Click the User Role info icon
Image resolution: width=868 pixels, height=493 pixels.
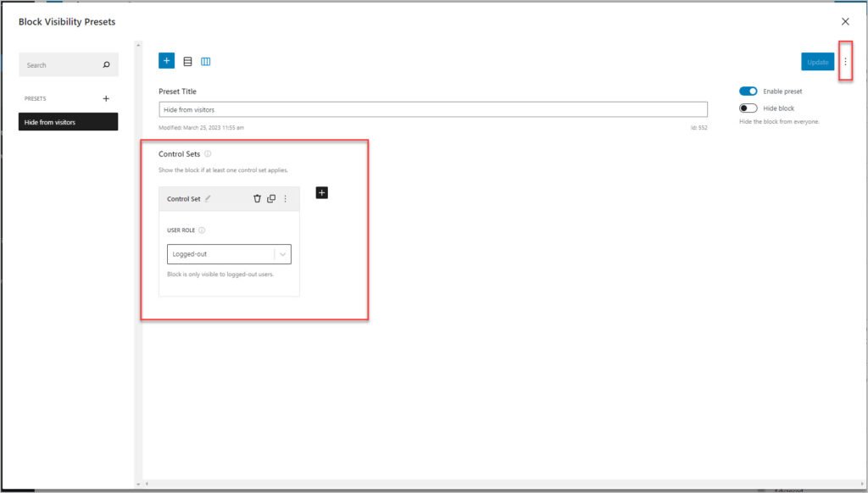pyautogui.click(x=202, y=230)
